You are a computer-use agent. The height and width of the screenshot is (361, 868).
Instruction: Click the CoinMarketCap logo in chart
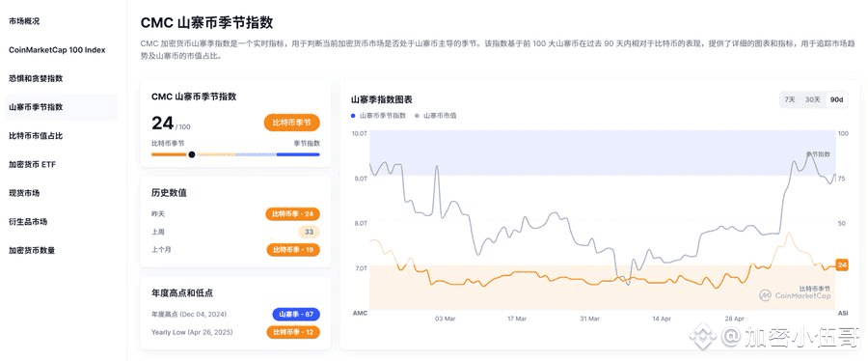(x=795, y=295)
